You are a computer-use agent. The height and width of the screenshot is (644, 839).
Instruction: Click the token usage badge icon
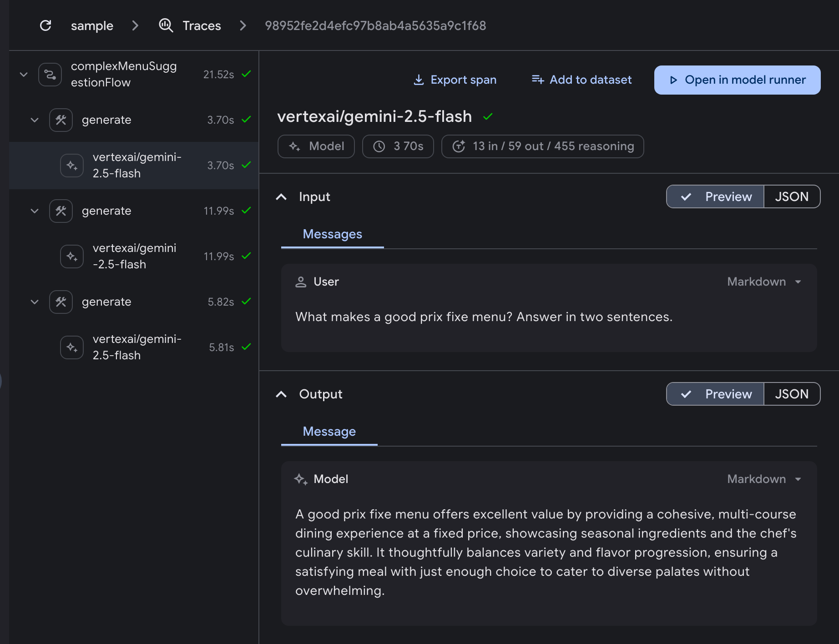pos(459,146)
